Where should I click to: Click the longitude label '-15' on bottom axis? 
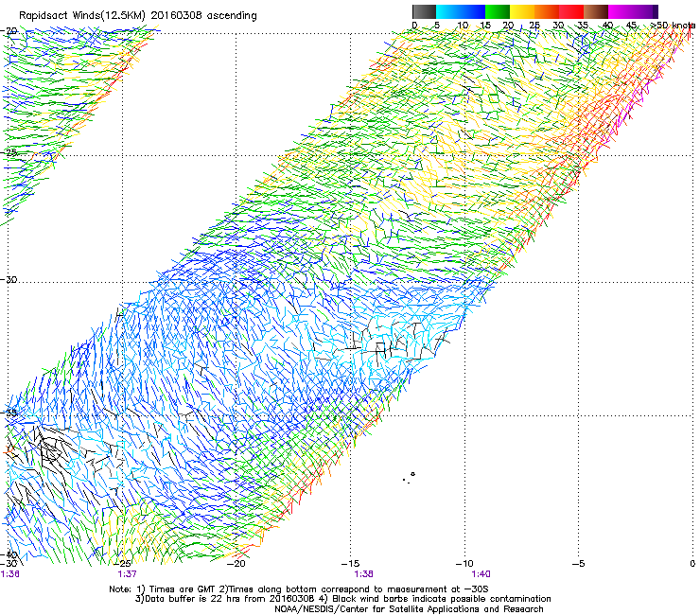click(x=350, y=564)
